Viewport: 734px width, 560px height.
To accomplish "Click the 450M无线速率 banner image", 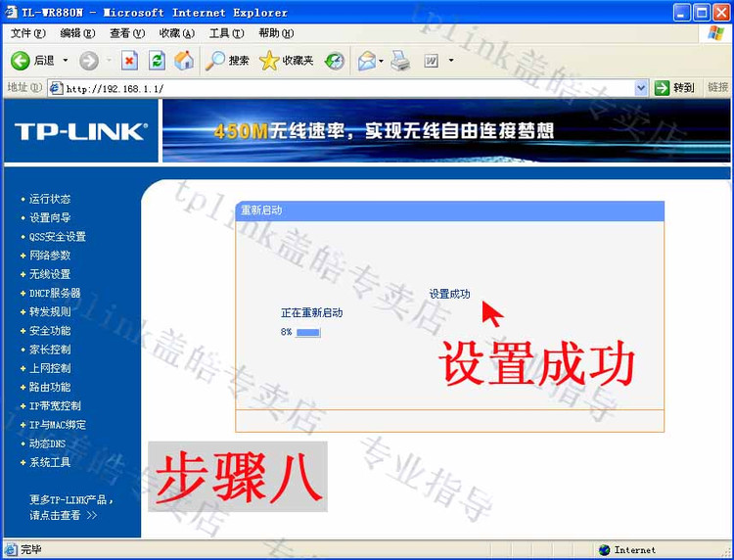I will click(x=446, y=130).
